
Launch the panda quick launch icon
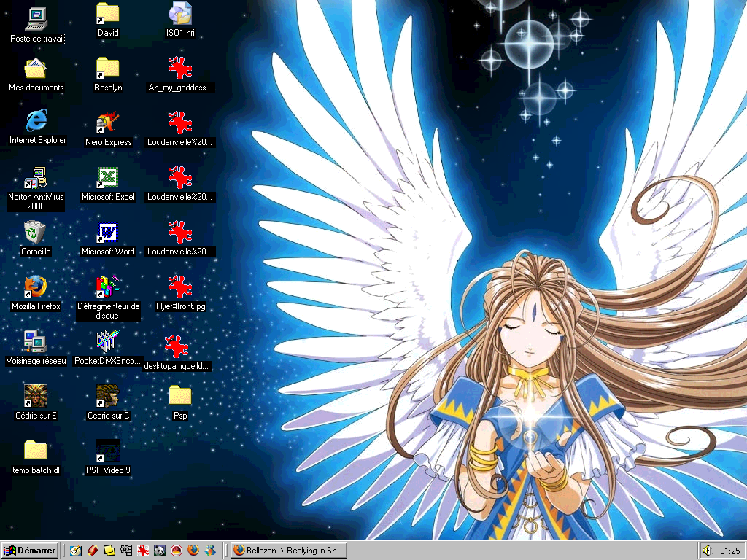(160, 551)
